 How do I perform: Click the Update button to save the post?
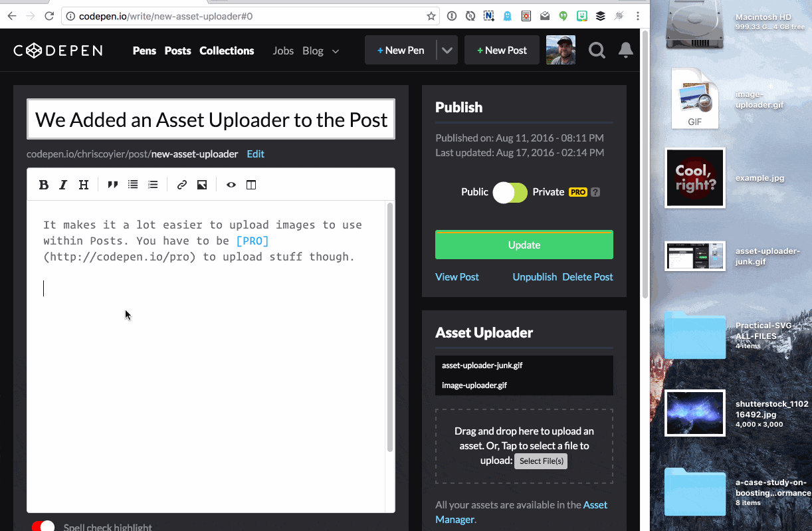[x=524, y=245]
